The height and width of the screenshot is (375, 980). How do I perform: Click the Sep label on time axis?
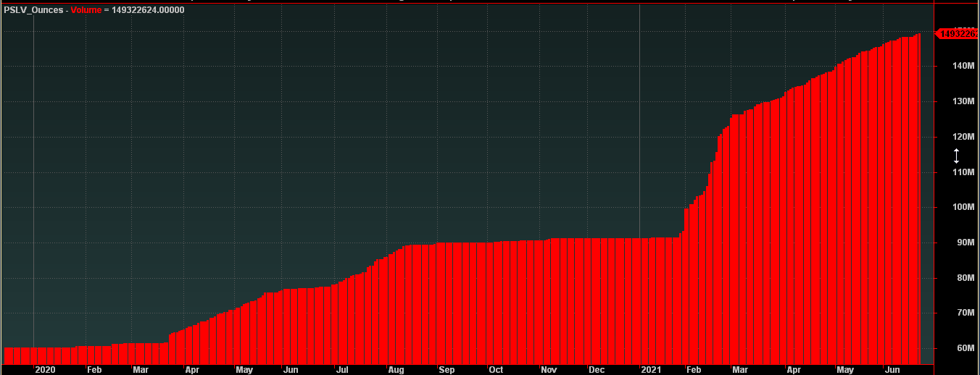[x=446, y=369]
